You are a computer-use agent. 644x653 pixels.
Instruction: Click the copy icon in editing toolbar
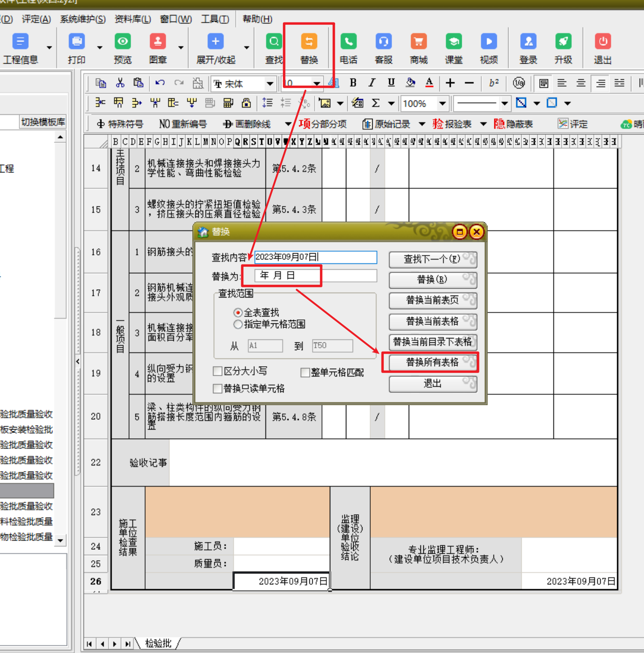coord(101,83)
